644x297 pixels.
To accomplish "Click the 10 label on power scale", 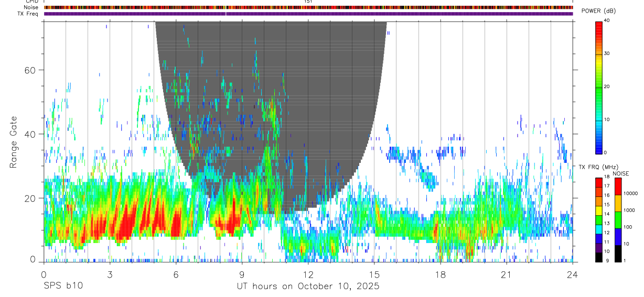I will click(x=607, y=119).
